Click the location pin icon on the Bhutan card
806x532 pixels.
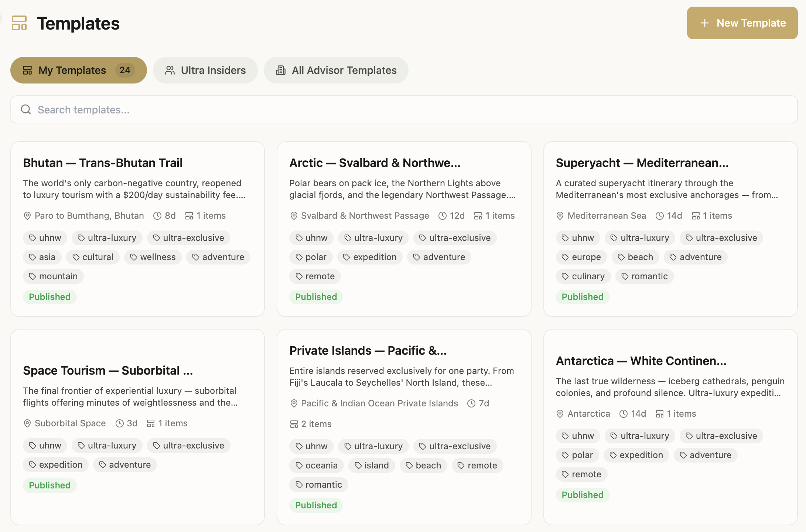click(x=27, y=215)
